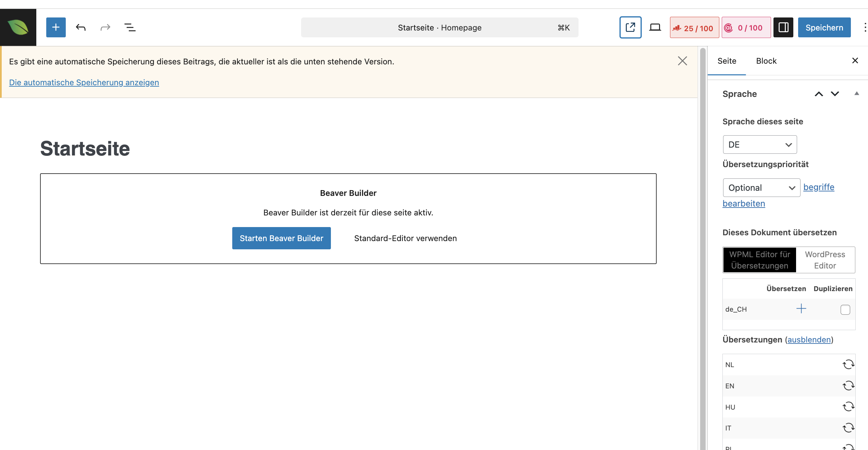Open the document overview list icon
Viewport: 868px width, 450px height.
pos(130,27)
